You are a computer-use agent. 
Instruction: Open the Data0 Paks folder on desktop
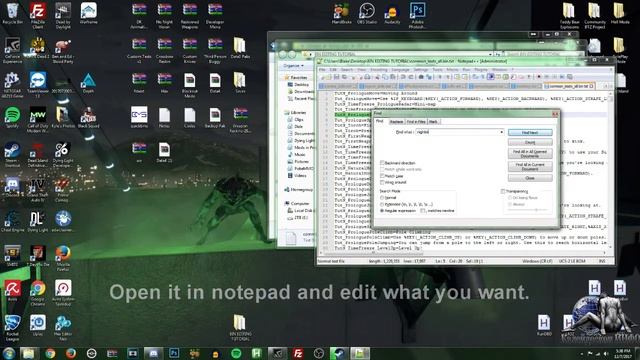click(x=240, y=48)
